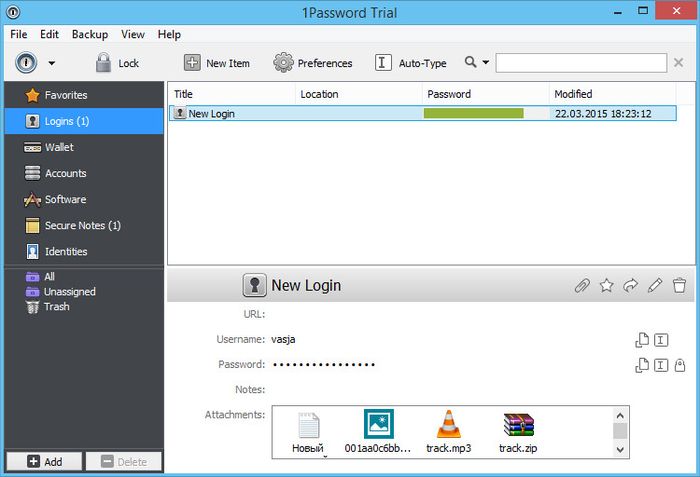This screenshot has width=700, height=477.
Task: Click inside the search input field
Action: tap(580, 63)
